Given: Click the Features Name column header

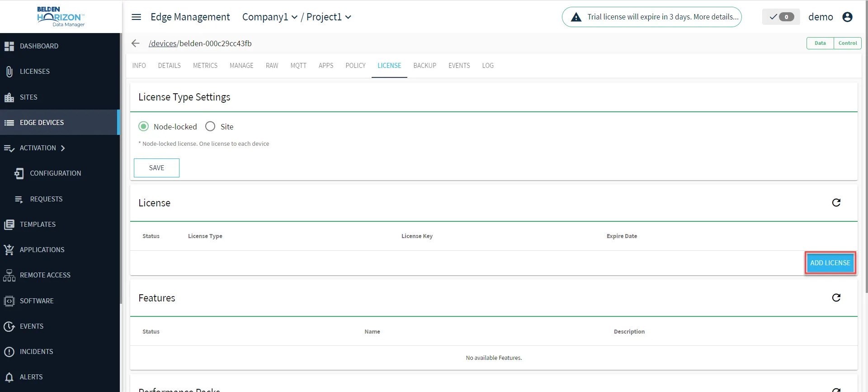Looking at the screenshot, I should [372, 332].
